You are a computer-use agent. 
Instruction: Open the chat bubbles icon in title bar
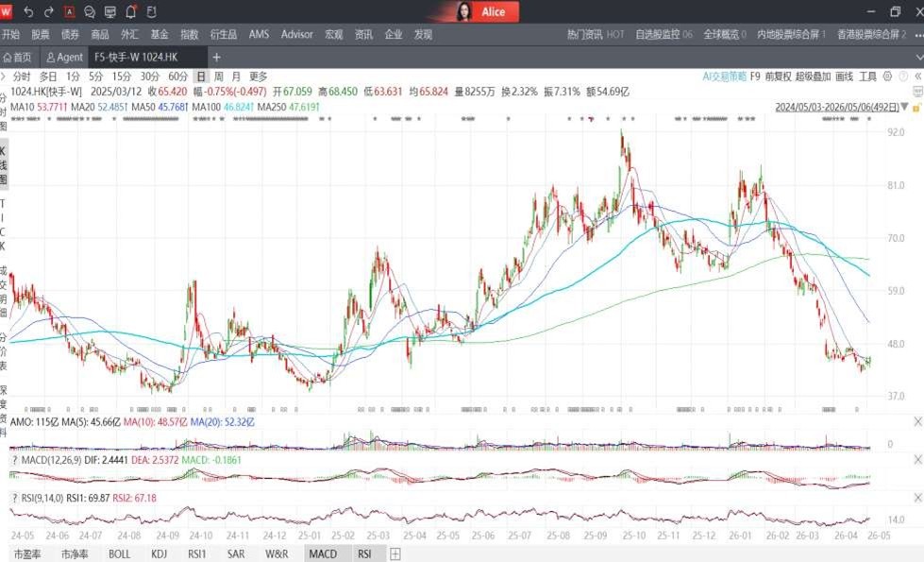[90, 11]
